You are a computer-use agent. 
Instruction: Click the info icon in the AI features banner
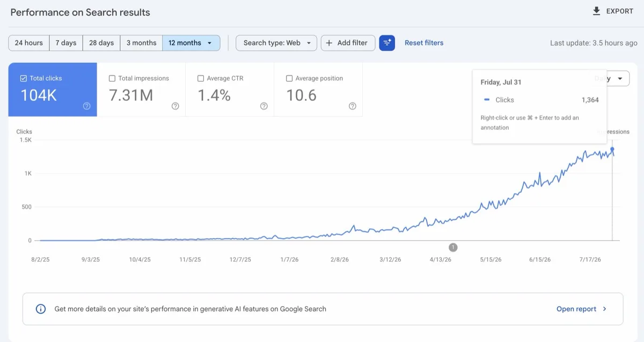(41, 309)
